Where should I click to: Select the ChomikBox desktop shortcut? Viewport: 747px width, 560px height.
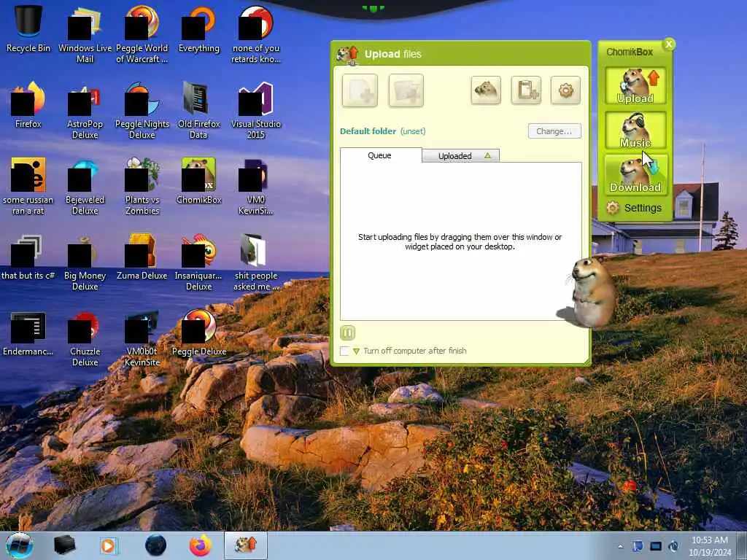[x=198, y=181]
